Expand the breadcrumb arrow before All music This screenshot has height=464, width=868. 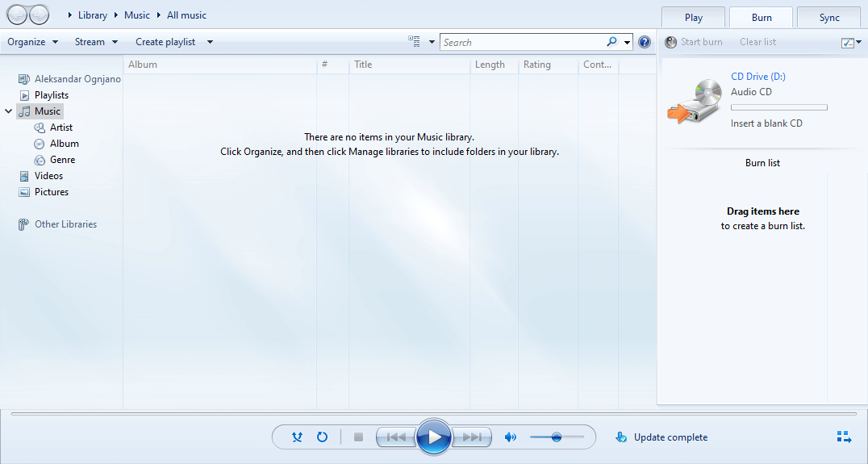click(159, 15)
